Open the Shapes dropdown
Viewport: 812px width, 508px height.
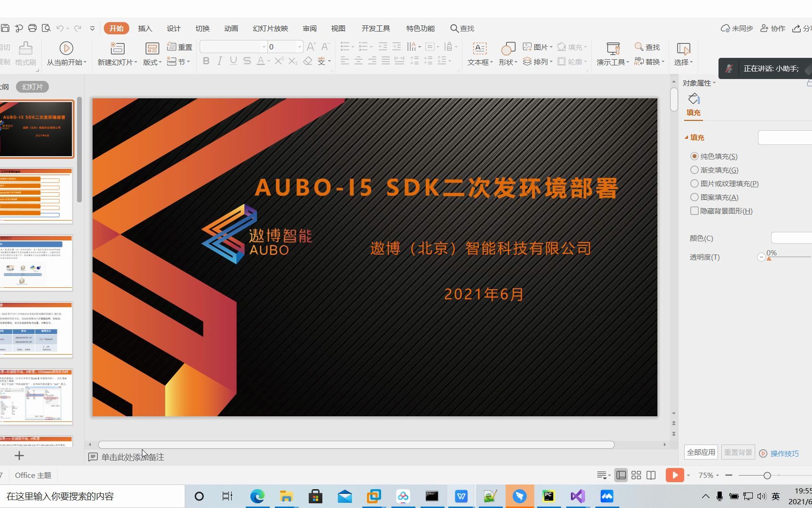coord(508,62)
